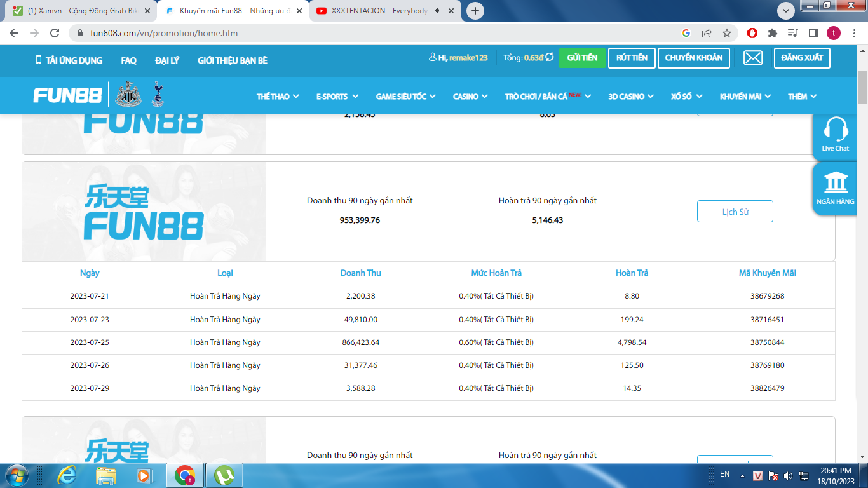Image resolution: width=868 pixels, height=488 pixels.
Task: Open the Khuyến Mãi dropdown menu
Action: coord(745,97)
